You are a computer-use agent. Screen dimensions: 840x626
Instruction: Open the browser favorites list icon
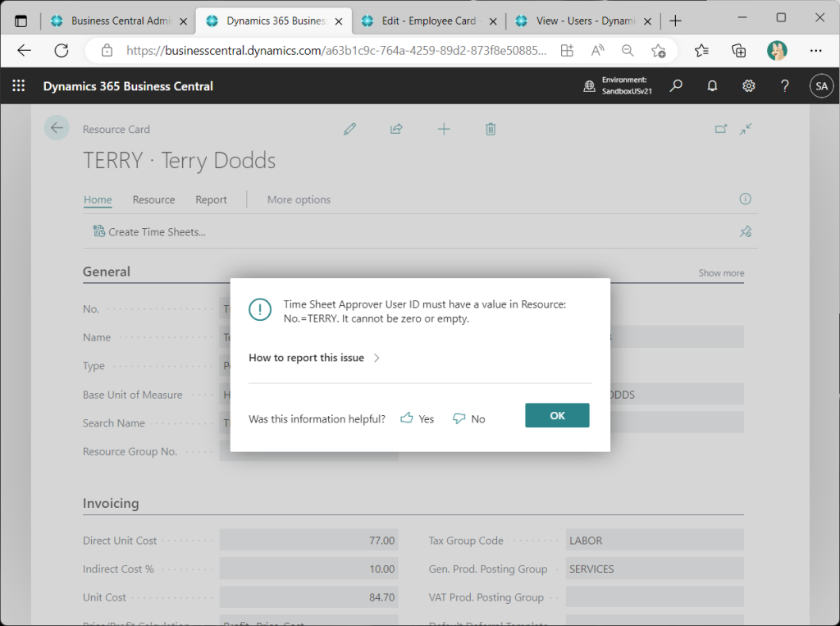click(x=701, y=50)
